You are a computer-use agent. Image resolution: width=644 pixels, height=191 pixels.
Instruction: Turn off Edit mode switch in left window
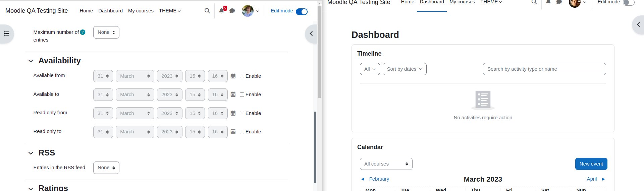(x=302, y=12)
